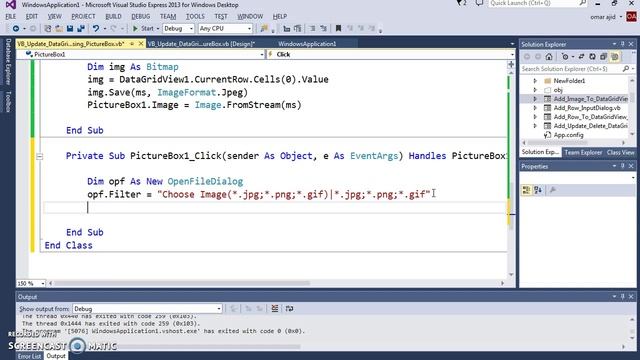The image size is (640, 360).
Task: Open the HELP menu
Action: coord(280,16)
